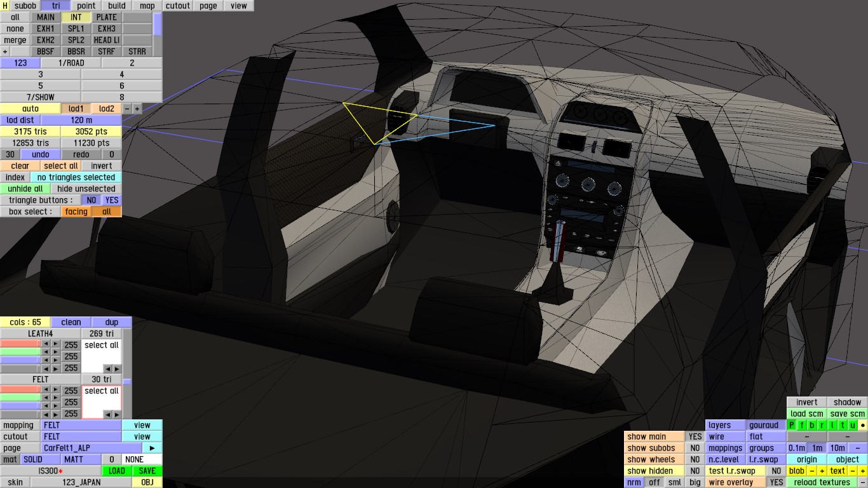Click the green LOAD button
868x488 pixels.
click(117, 471)
